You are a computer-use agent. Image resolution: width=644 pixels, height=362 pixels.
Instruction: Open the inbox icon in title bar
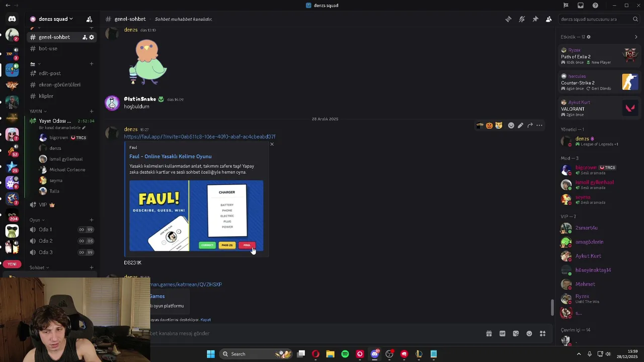[x=581, y=6]
